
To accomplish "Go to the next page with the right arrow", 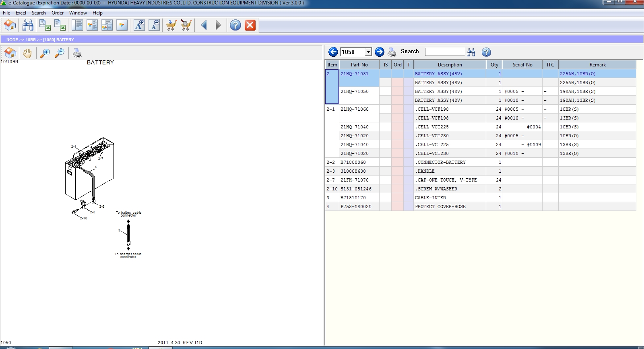I will (x=218, y=25).
